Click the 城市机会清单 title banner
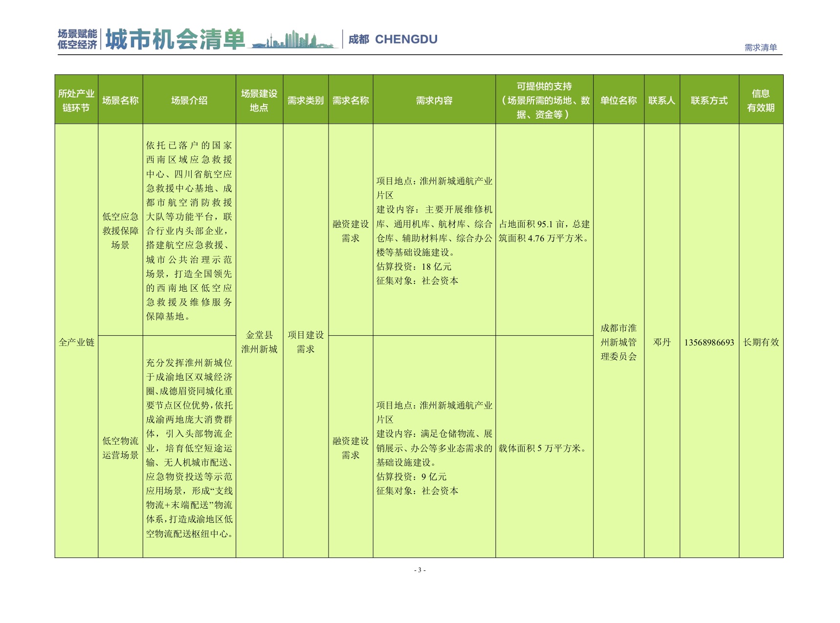 175,40
